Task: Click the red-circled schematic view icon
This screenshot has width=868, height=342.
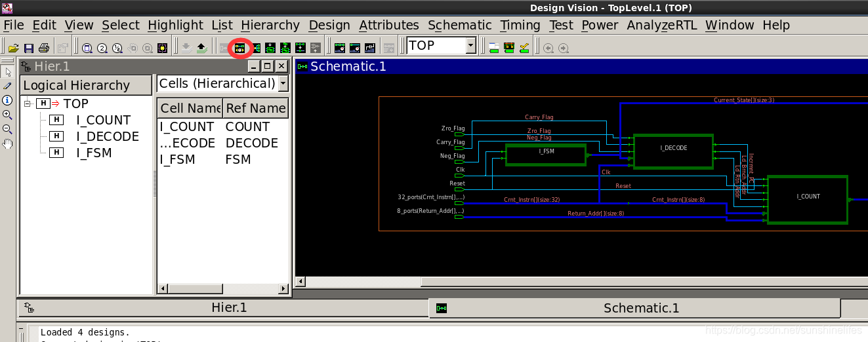Action: 240,48
